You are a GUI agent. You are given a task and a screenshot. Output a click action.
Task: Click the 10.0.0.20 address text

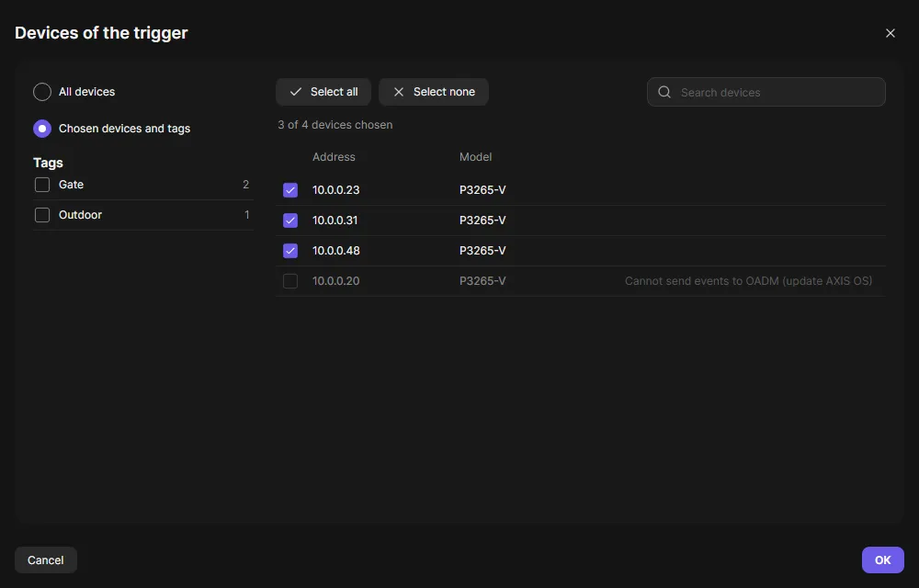point(335,281)
